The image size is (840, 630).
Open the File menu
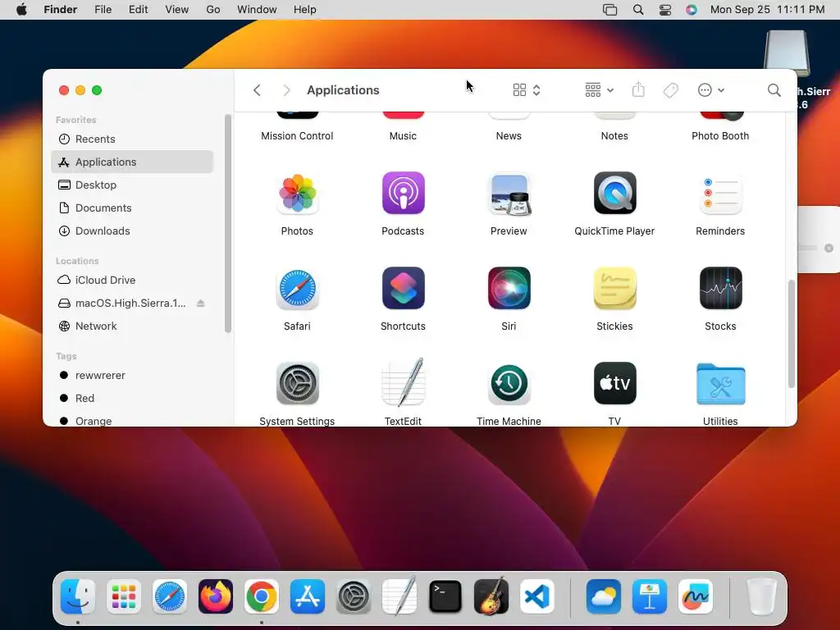click(103, 10)
